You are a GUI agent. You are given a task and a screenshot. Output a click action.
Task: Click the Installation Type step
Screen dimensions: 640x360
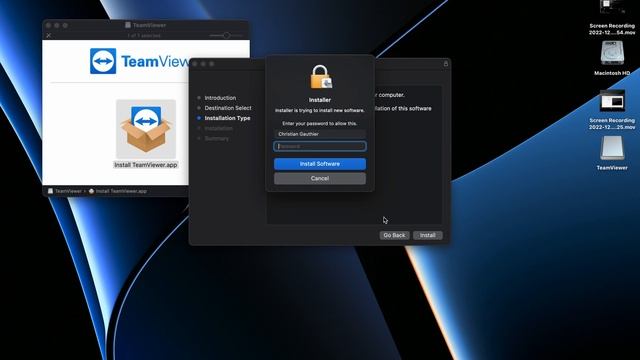click(227, 118)
